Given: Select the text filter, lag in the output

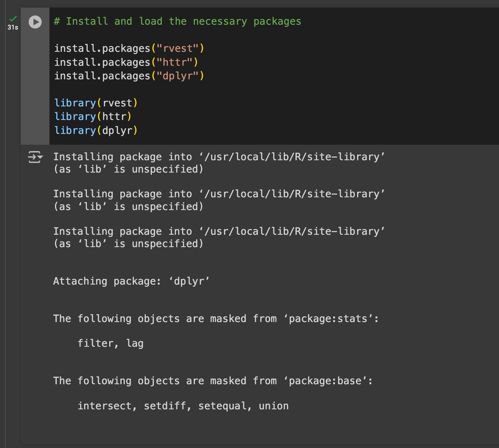Looking at the screenshot, I should (110, 343).
